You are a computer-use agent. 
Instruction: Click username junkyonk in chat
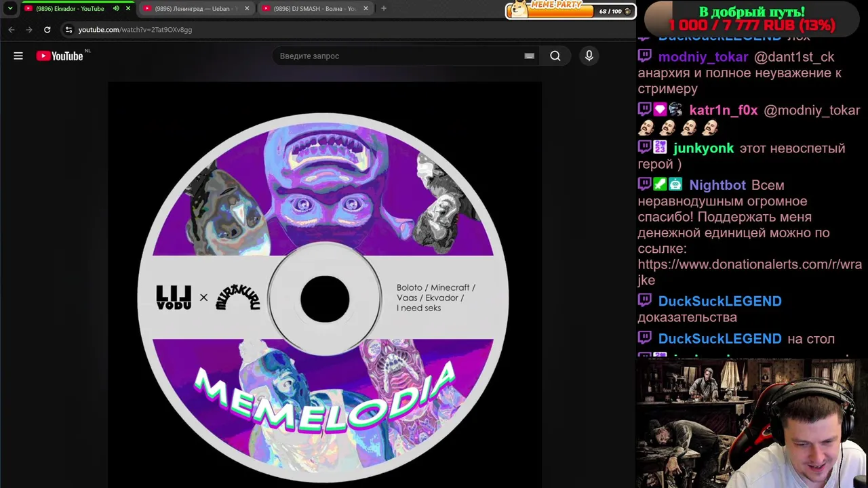(x=703, y=148)
